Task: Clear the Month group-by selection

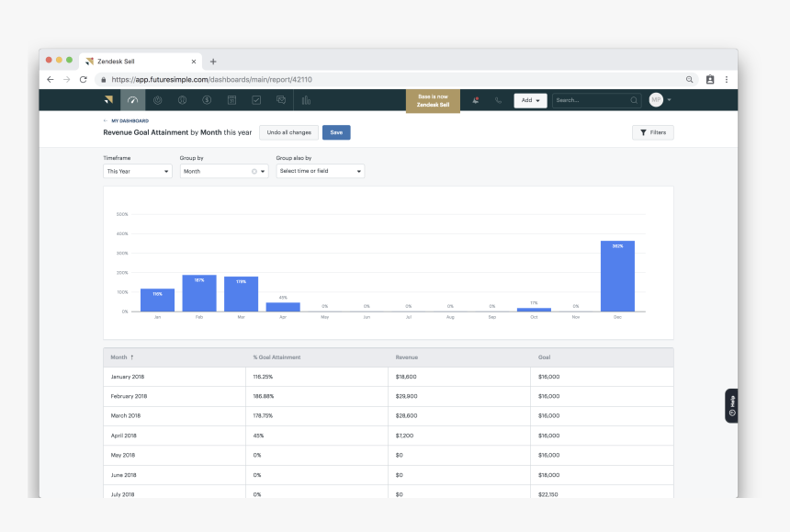Action: pos(254,171)
